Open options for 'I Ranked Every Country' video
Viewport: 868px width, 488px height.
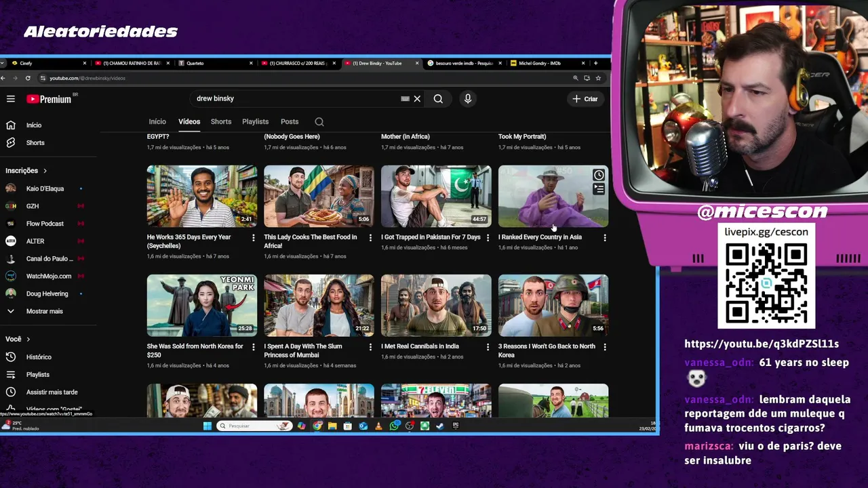pos(605,238)
